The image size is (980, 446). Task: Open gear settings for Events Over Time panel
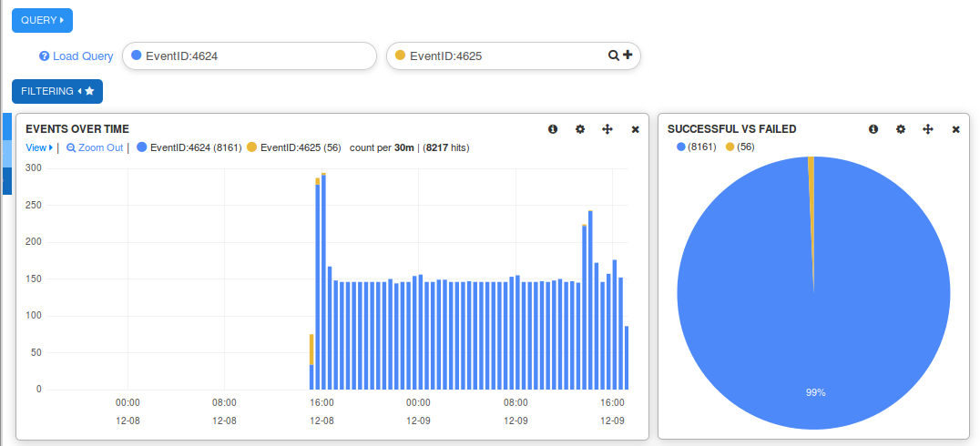580,129
